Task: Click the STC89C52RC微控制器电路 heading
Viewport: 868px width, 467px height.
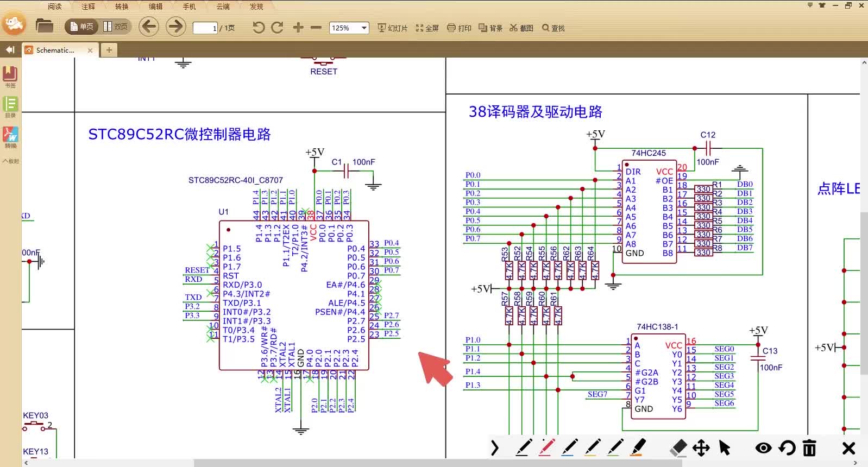Action: pyautogui.click(x=179, y=134)
